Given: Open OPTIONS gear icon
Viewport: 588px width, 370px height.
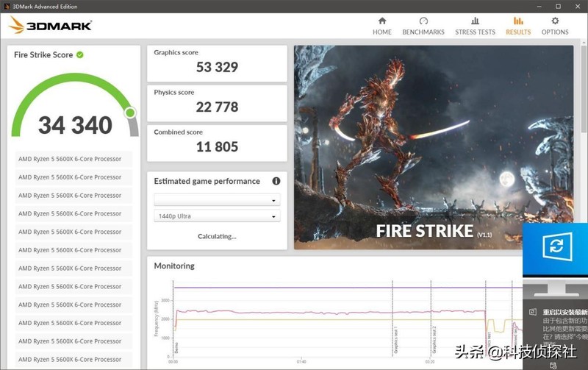Looking at the screenshot, I should coord(555,21).
